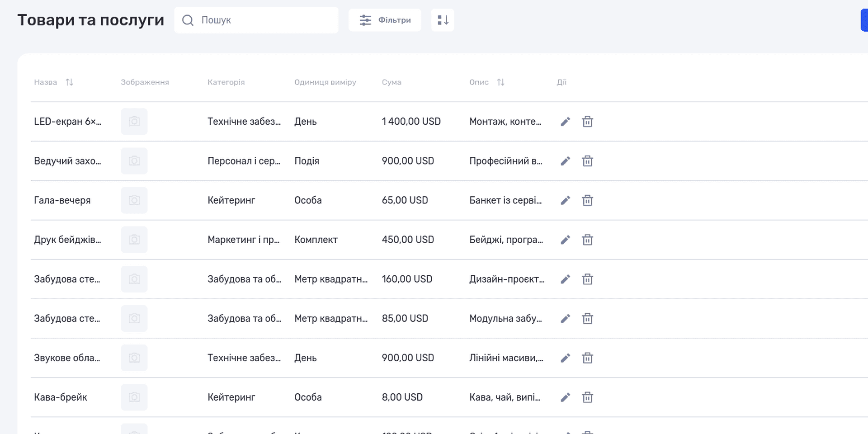Click the search magnifier icon
Viewport: 868px width, 434px height.
(188, 20)
